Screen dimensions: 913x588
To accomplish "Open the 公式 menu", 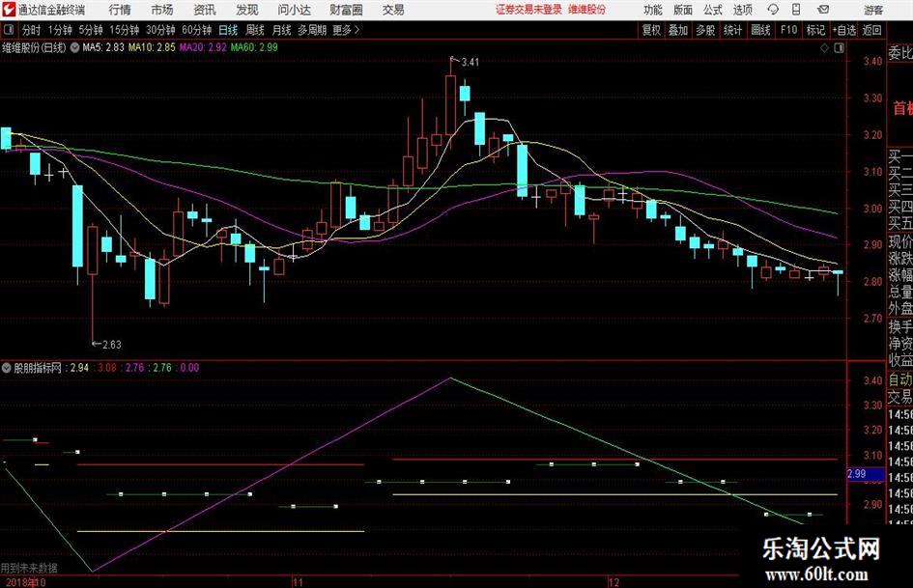I will [712, 10].
